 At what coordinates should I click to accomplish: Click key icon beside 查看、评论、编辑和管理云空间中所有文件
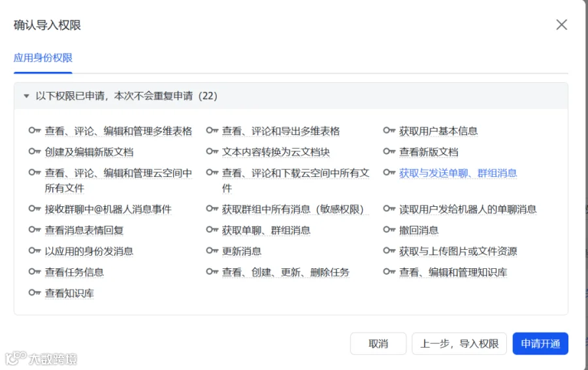(35, 172)
